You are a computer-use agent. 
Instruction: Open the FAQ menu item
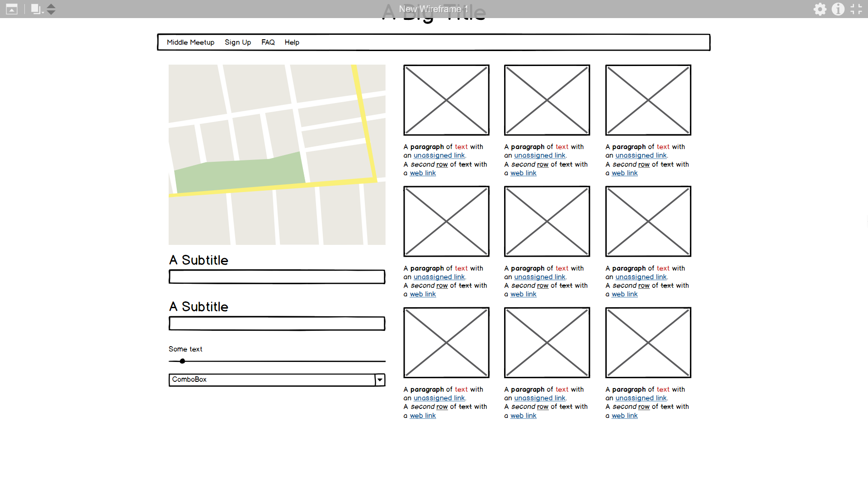[x=268, y=42]
